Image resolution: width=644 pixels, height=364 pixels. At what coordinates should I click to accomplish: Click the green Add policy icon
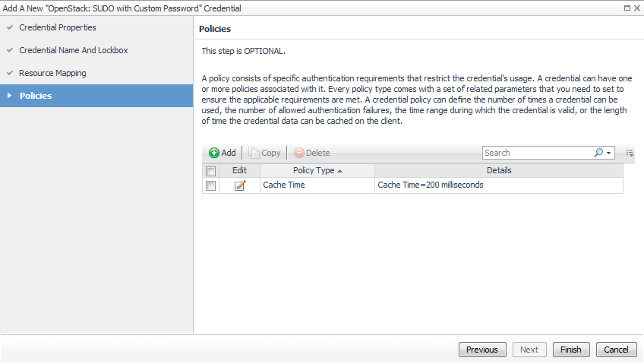pyautogui.click(x=214, y=153)
